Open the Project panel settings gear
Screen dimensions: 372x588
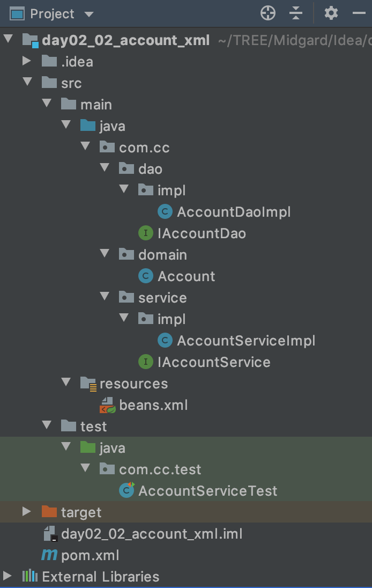[x=331, y=13]
